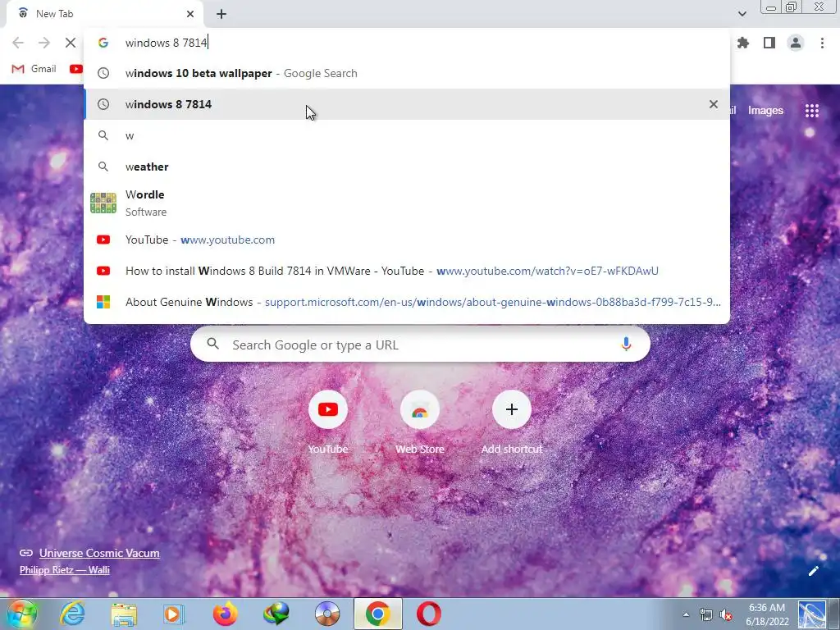This screenshot has width=840, height=630.
Task: Open Internet Download Manager from the taskbar
Action: [276, 614]
